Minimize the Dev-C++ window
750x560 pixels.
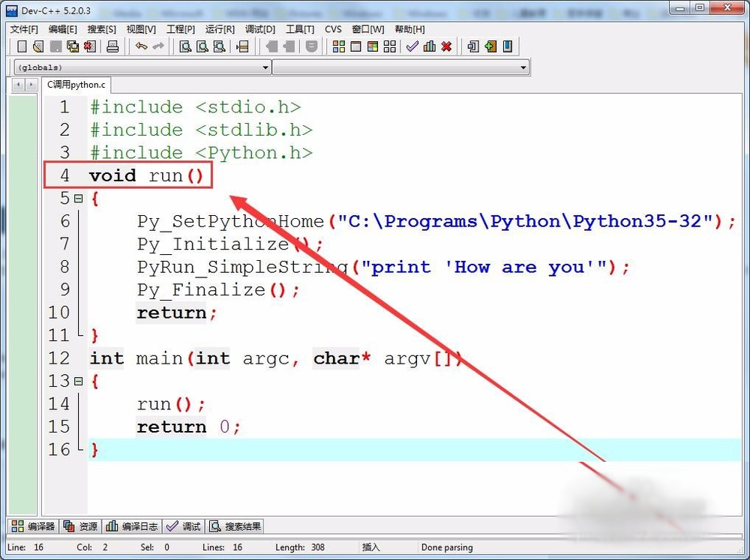pyautogui.click(x=679, y=7)
